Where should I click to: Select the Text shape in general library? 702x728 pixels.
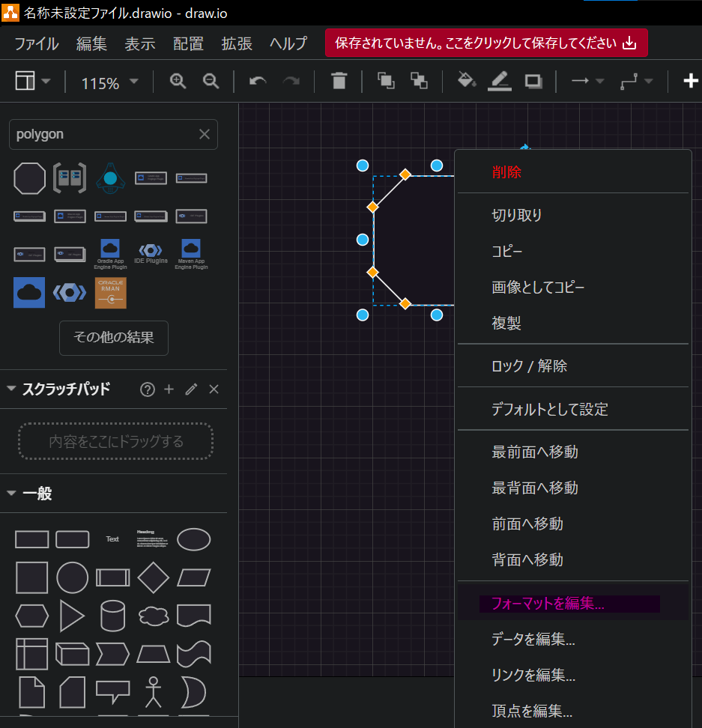[x=112, y=539]
